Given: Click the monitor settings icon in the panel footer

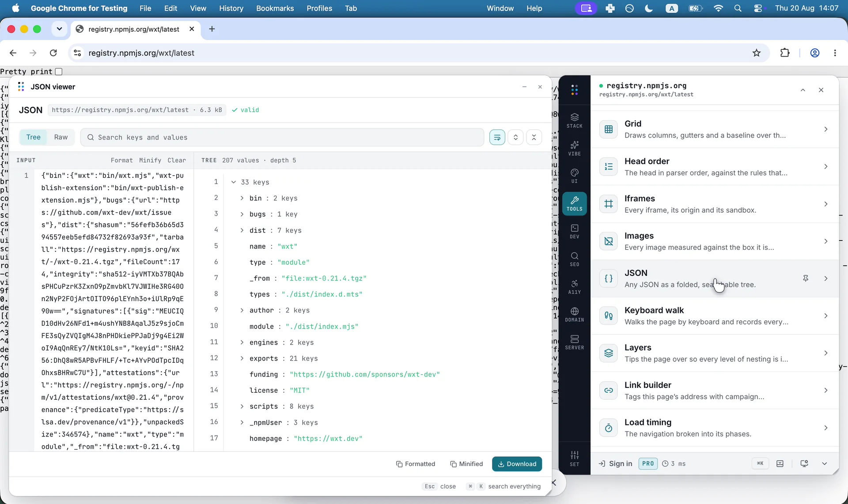Looking at the screenshot, I should (804, 463).
